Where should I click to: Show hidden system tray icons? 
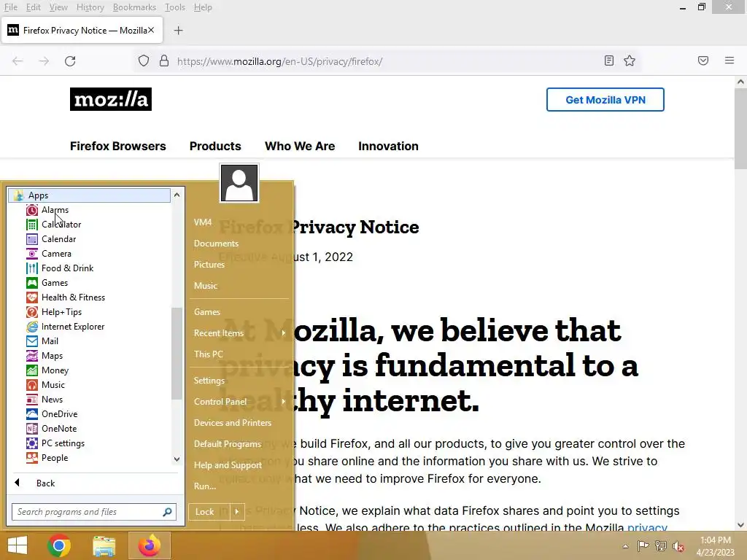tap(625, 546)
